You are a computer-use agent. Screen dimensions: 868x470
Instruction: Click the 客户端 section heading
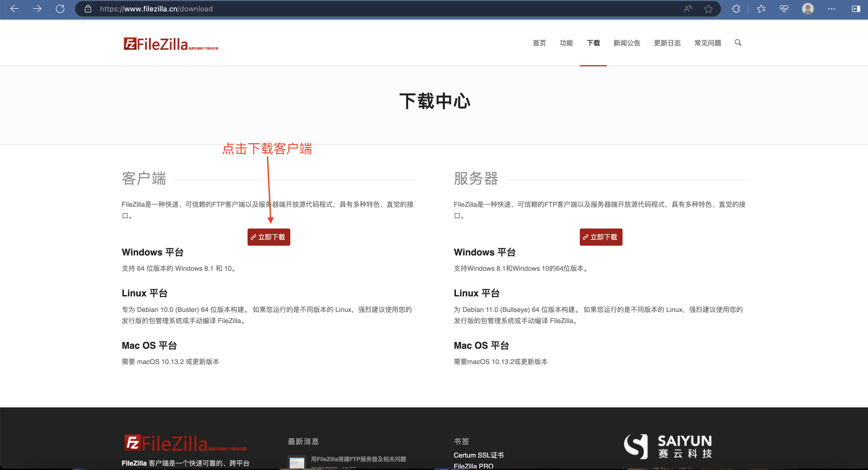(x=144, y=178)
